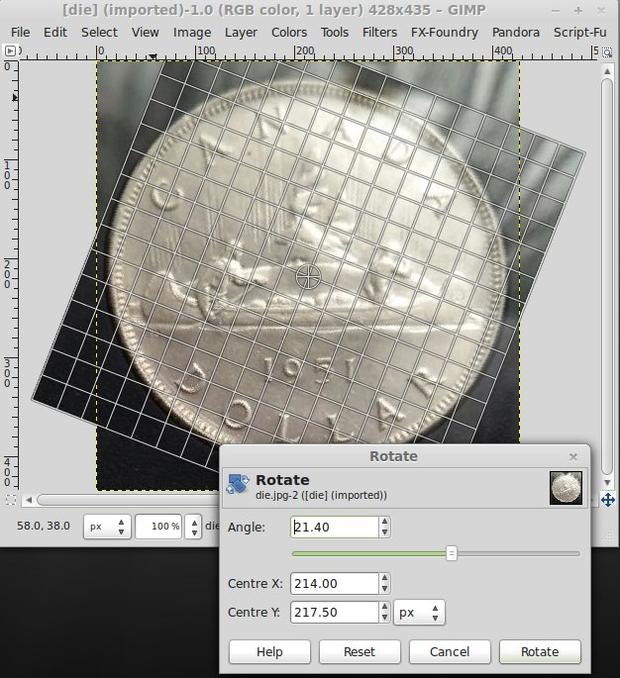Click the left horizontal scrollbar arrow

coord(29,500)
